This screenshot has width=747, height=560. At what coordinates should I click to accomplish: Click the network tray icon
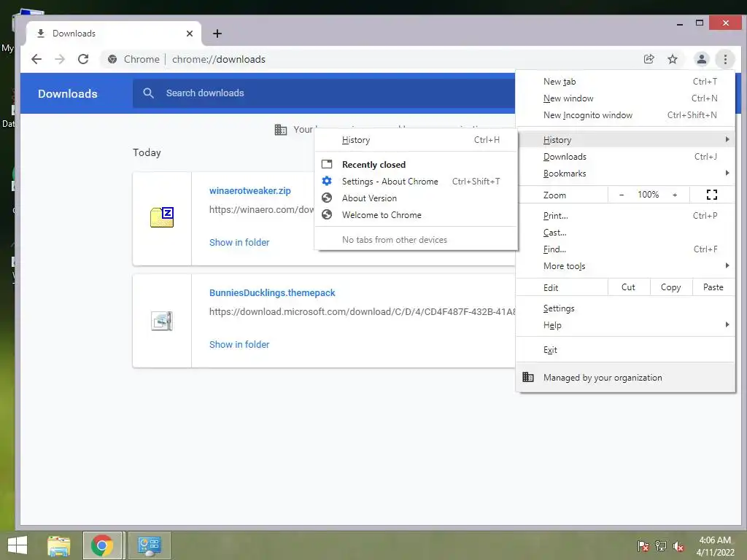(661, 546)
